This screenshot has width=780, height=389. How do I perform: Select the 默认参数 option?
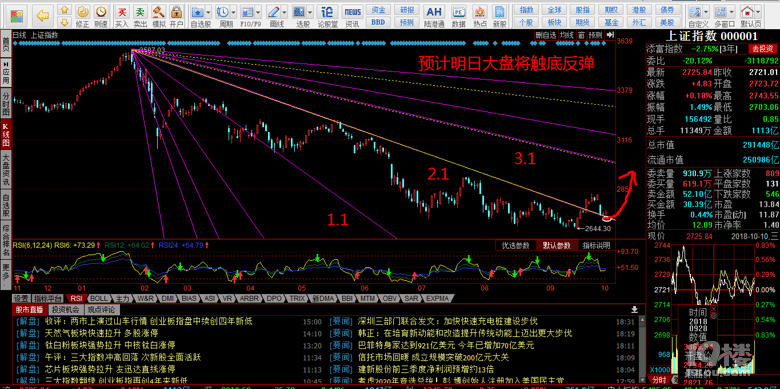coord(557,245)
